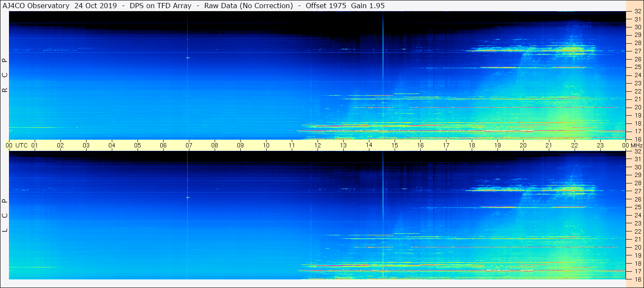
Task: Click the RCP panel label on the left
Action: tap(5, 75)
